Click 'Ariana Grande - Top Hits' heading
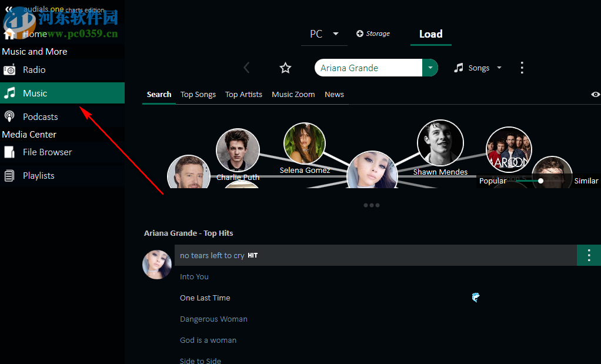 point(189,233)
